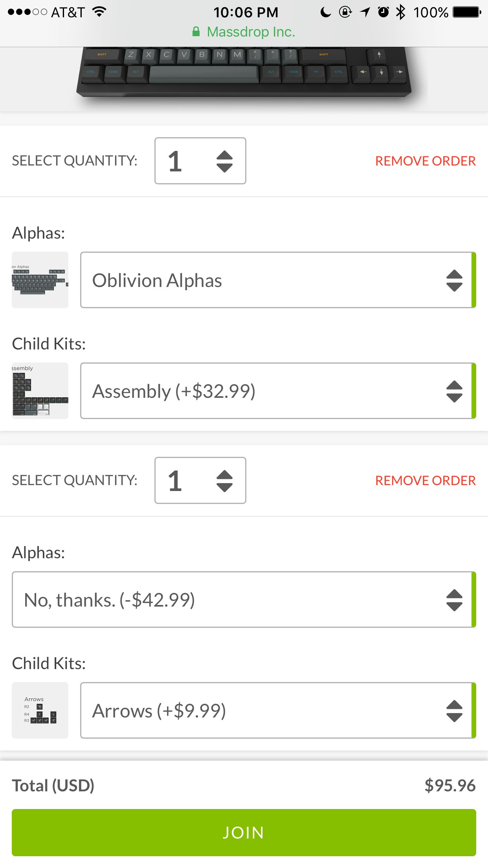
Task: Change quantity stepper for second order
Action: pyautogui.click(x=200, y=480)
